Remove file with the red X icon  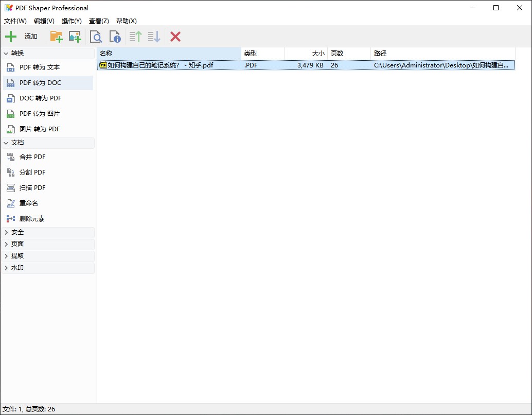pyautogui.click(x=175, y=37)
